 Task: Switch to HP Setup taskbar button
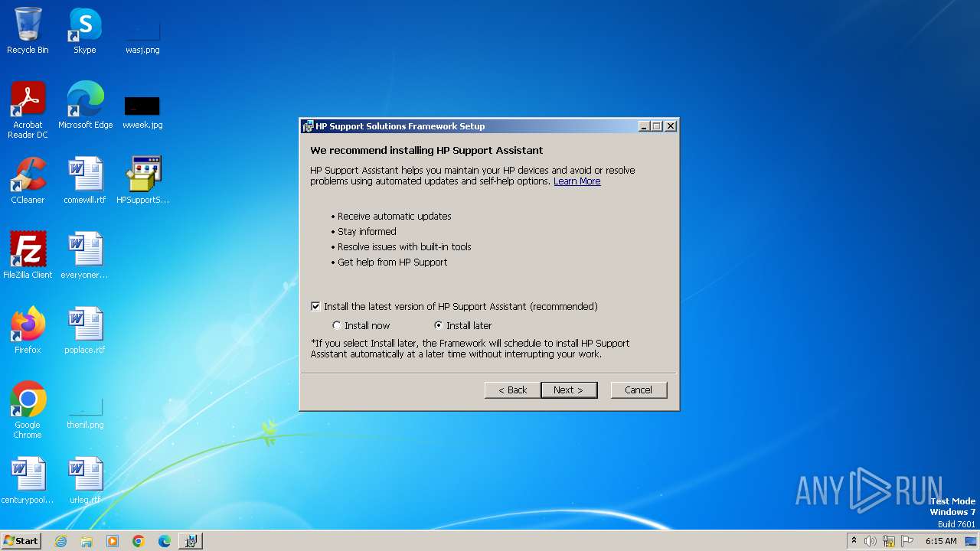tap(191, 541)
